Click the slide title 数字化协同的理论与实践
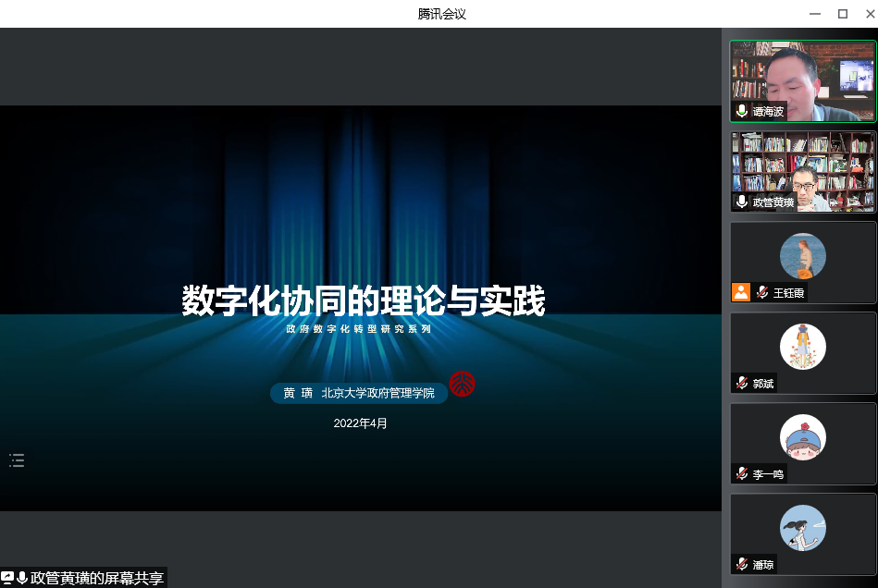 (363, 301)
